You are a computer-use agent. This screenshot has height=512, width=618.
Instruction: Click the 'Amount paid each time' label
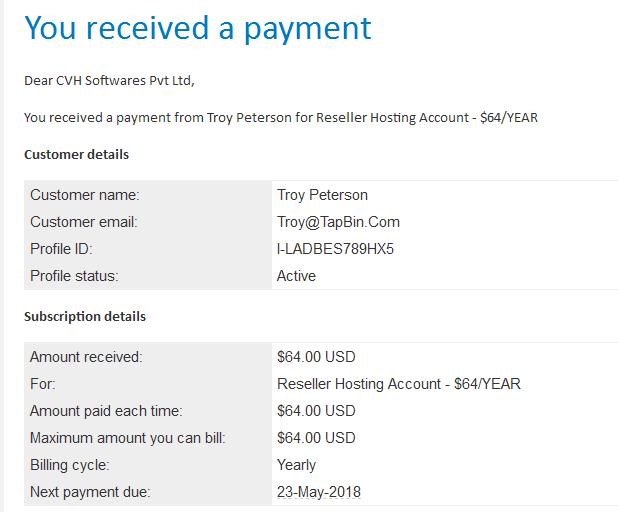106,411
